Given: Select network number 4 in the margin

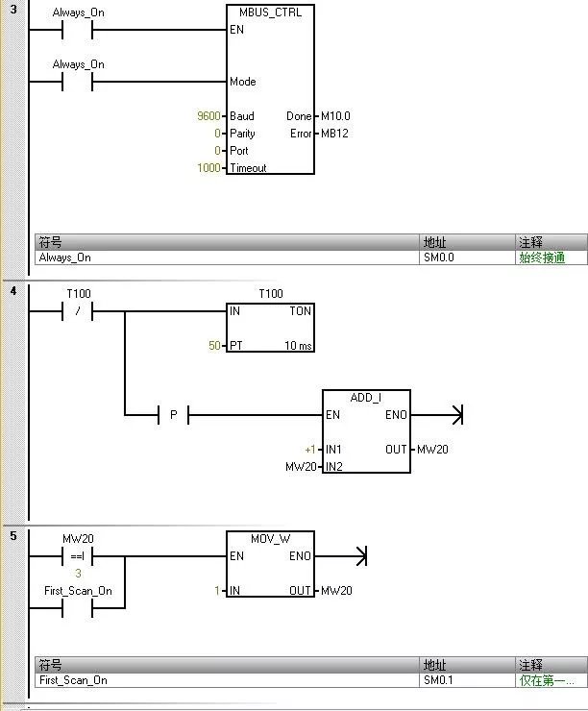Looking at the screenshot, I should pos(13,292).
